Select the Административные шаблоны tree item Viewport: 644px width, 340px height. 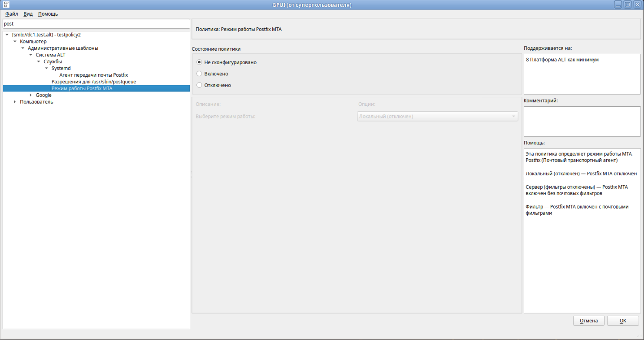pyautogui.click(x=63, y=48)
